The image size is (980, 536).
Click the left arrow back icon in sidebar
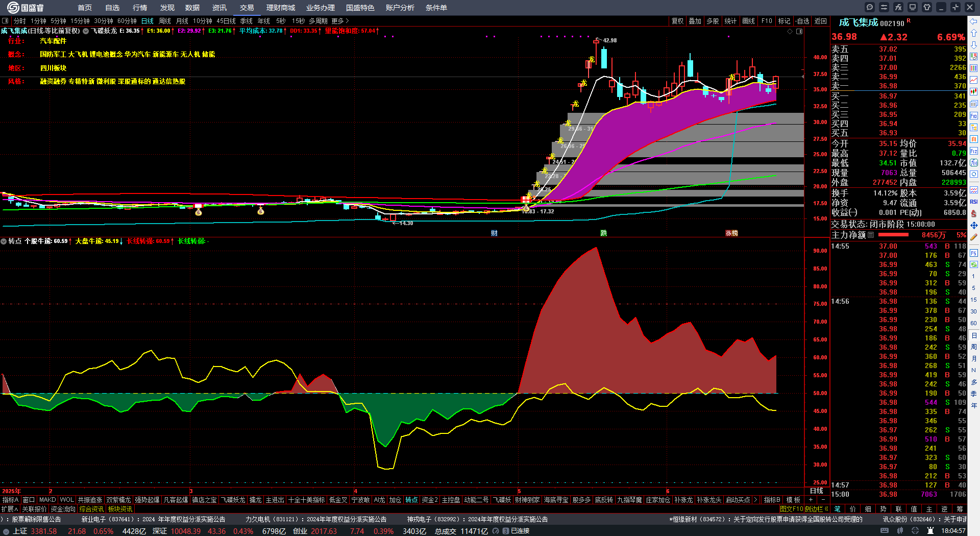click(974, 21)
